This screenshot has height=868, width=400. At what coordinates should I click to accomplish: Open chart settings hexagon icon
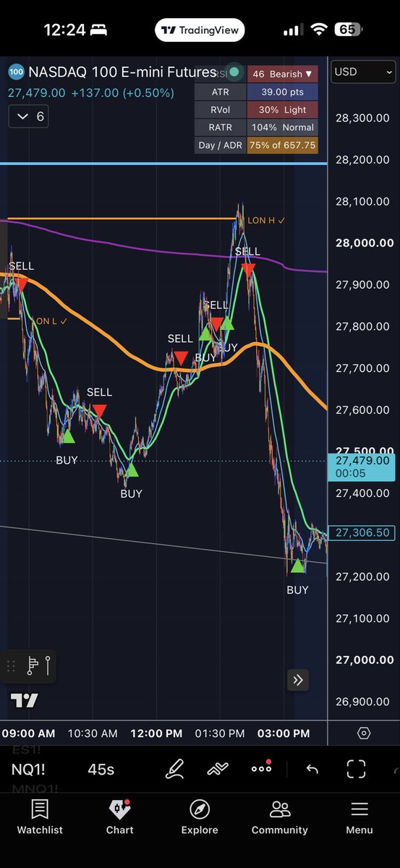click(364, 733)
